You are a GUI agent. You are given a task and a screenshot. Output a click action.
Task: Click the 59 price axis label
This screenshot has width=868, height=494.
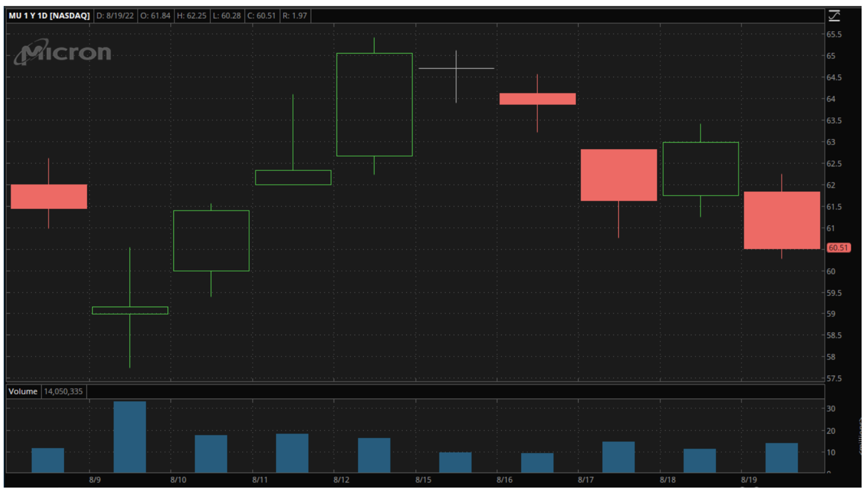click(x=831, y=314)
